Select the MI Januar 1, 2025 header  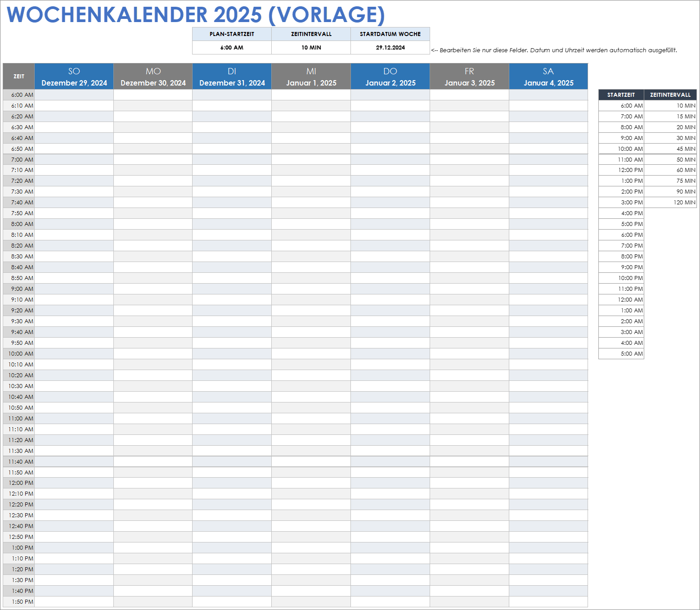tap(311, 77)
